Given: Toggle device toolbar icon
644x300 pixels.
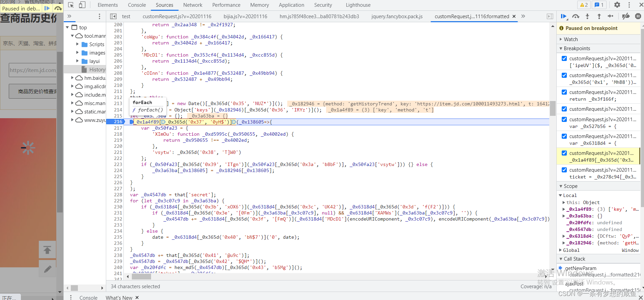Looking at the screenshot, I should point(82,5).
